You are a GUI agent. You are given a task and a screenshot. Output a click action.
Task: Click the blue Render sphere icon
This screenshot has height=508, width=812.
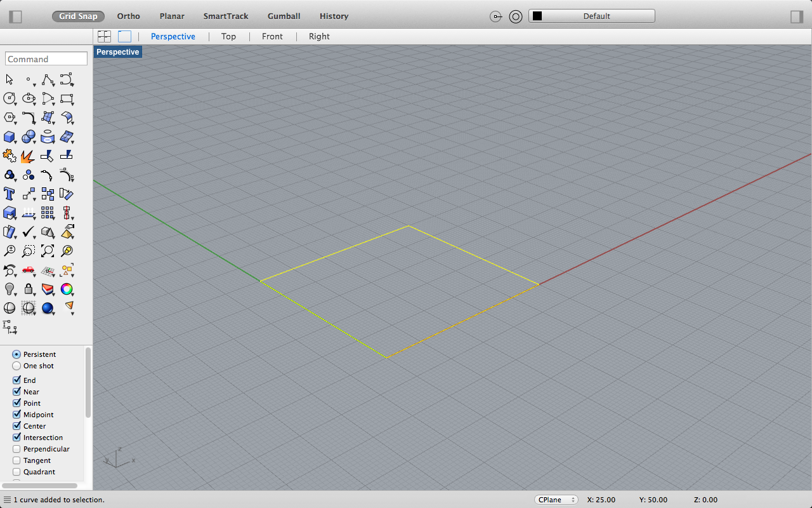(48, 308)
